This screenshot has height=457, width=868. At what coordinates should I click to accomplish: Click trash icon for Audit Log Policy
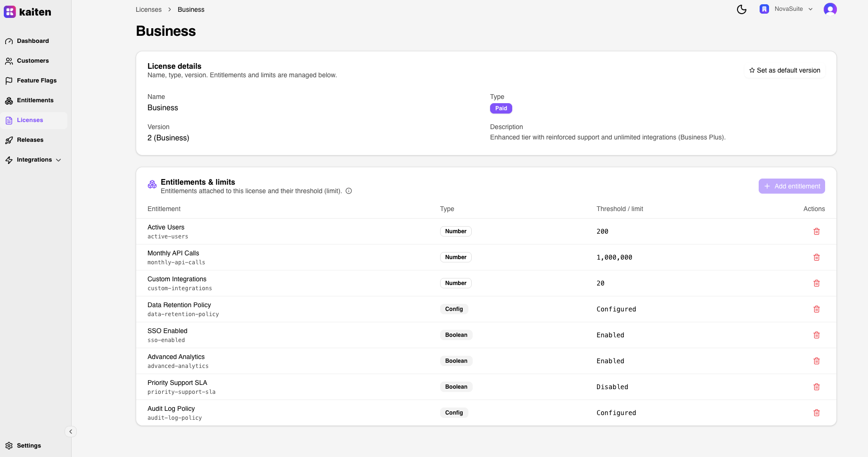[816, 413]
